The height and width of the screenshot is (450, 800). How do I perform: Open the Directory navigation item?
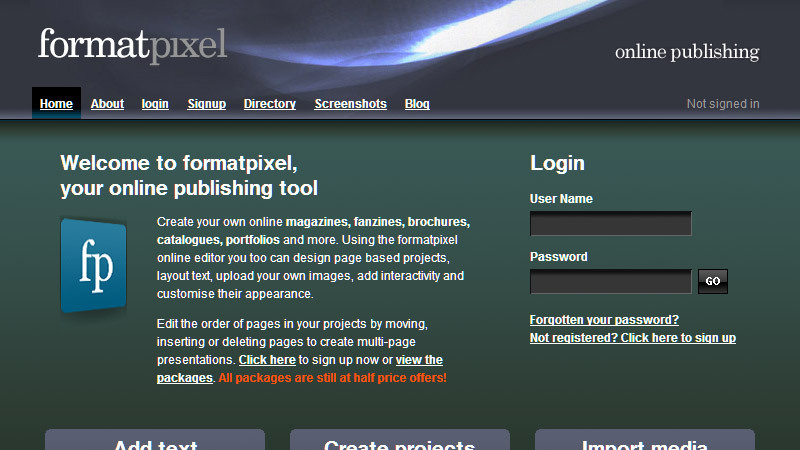tap(270, 104)
